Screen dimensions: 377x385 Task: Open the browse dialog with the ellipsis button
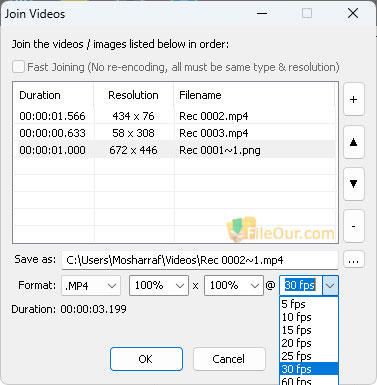point(353,260)
